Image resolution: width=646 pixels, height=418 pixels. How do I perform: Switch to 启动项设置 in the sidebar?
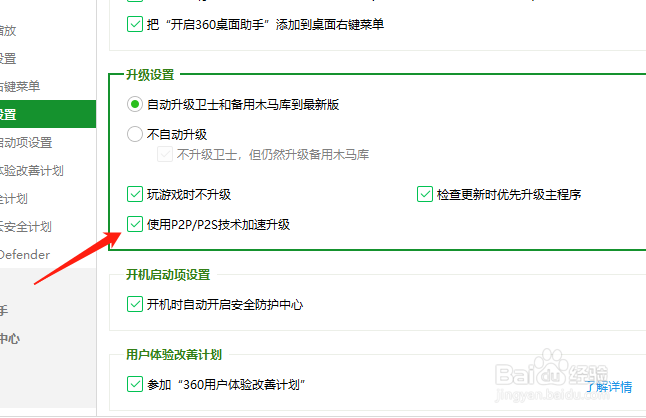point(26,143)
